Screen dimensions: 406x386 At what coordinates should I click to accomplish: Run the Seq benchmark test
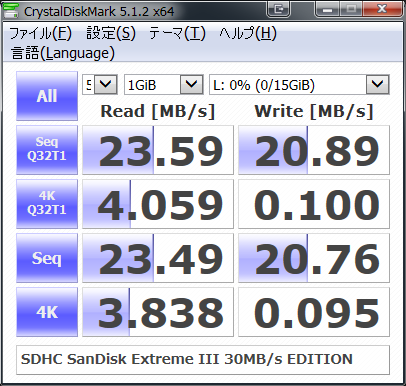point(47,258)
